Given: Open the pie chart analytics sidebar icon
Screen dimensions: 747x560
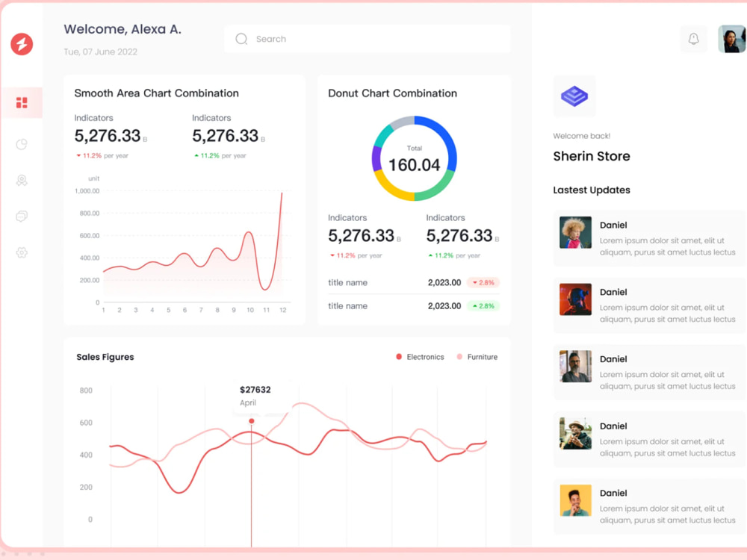Looking at the screenshot, I should click(22, 144).
